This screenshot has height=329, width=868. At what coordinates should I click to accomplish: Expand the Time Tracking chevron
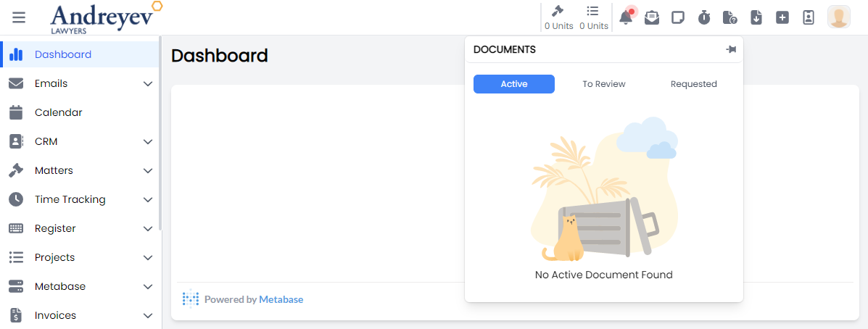point(148,200)
